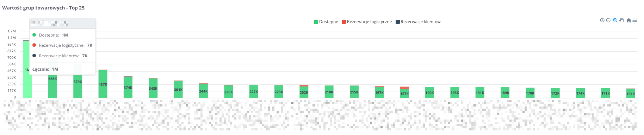
Task: Select the bar with value 197K
Action: (379, 92)
